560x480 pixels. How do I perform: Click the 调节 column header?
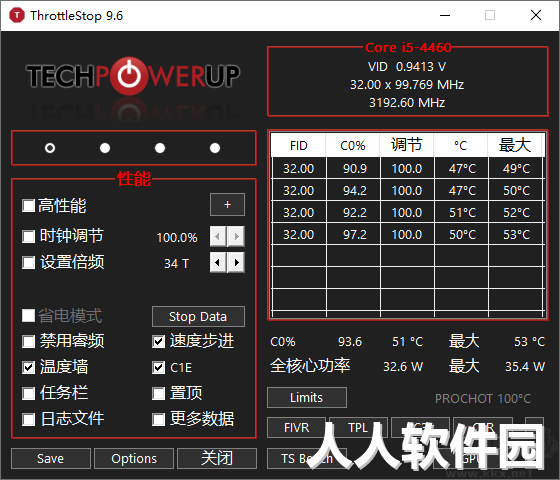[407, 146]
